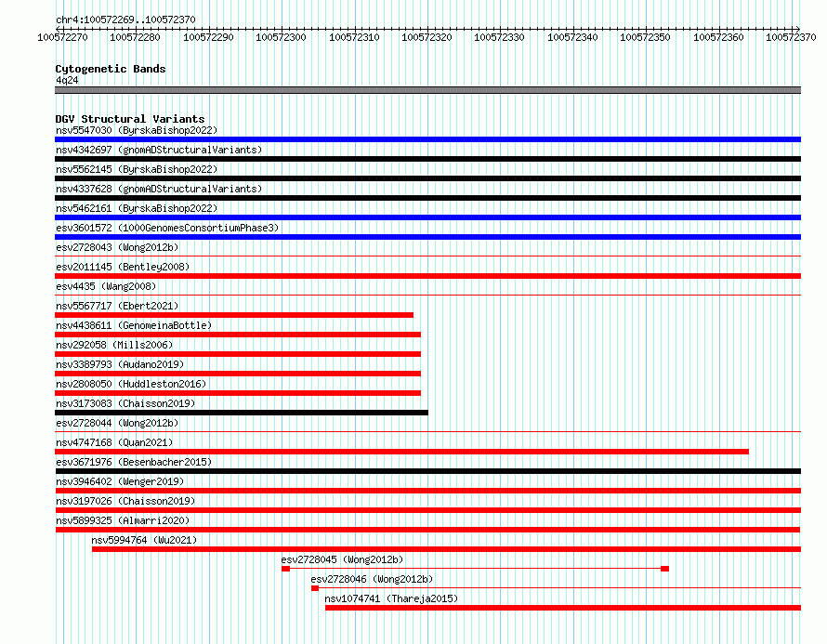Click the black bar under esv3671976
The width and height of the screenshot is (827, 644).
427,471
